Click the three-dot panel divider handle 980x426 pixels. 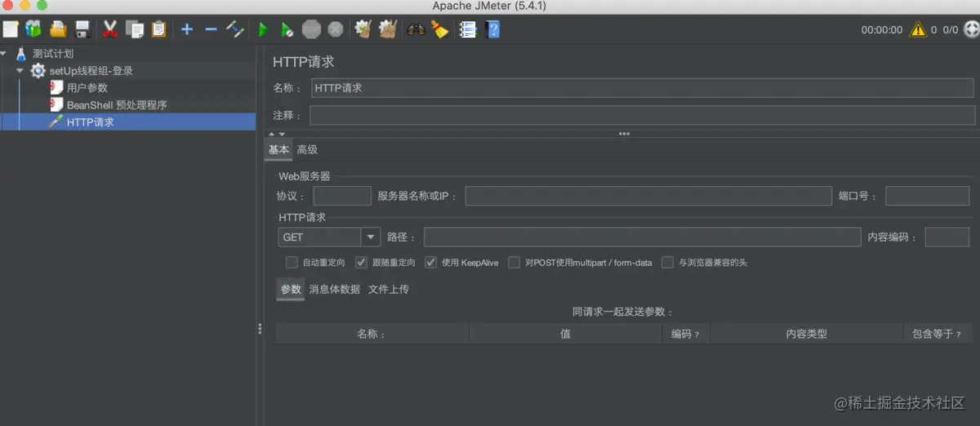624,134
